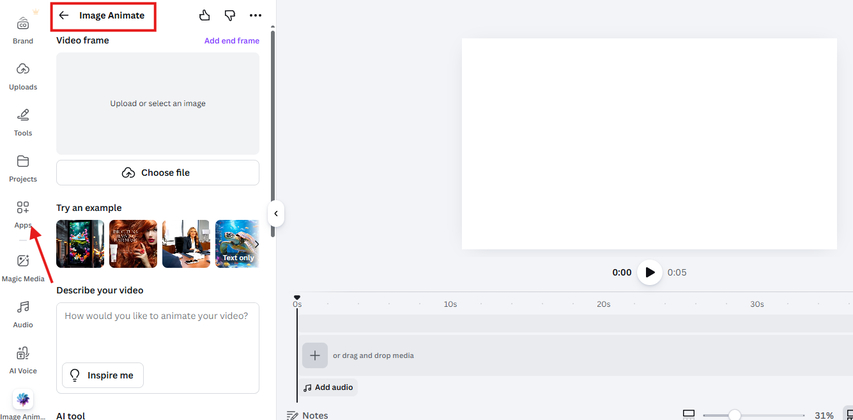The width and height of the screenshot is (853, 420).
Task: Go back with the arrow next to Image Animate
Action: [x=64, y=15]
